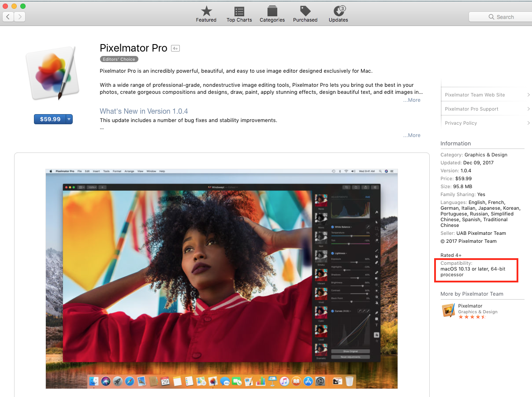
Task: Go forward with the right arrow button
Action: [20, 17]
